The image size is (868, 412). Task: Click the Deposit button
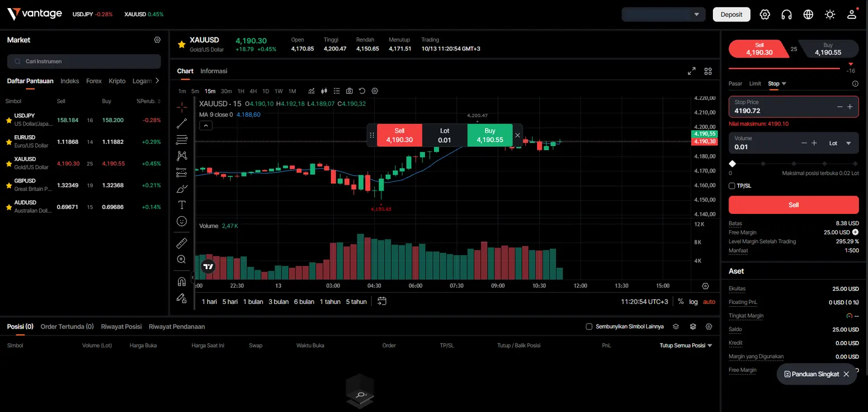[731, 15]
